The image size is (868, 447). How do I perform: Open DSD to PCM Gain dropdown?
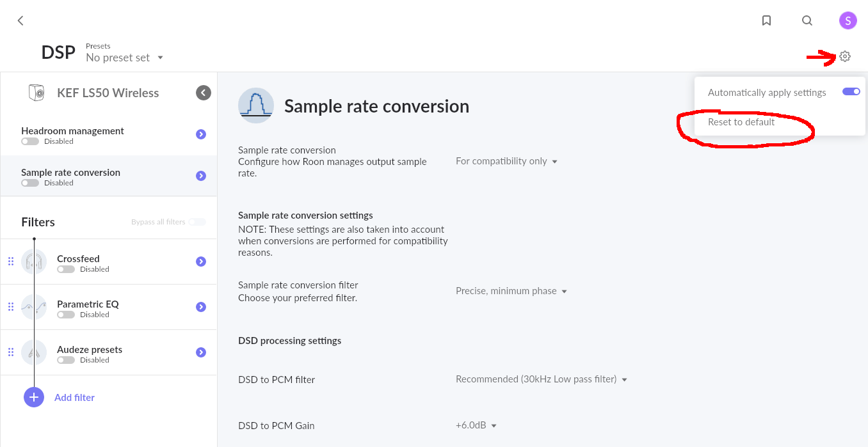click(x=476, y=425)
